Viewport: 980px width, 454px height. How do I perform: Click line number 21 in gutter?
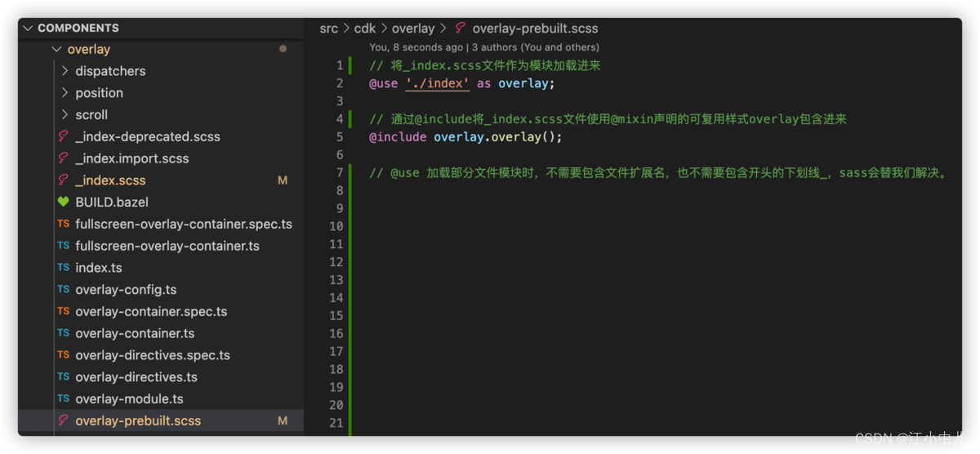(x=336, y=423)
